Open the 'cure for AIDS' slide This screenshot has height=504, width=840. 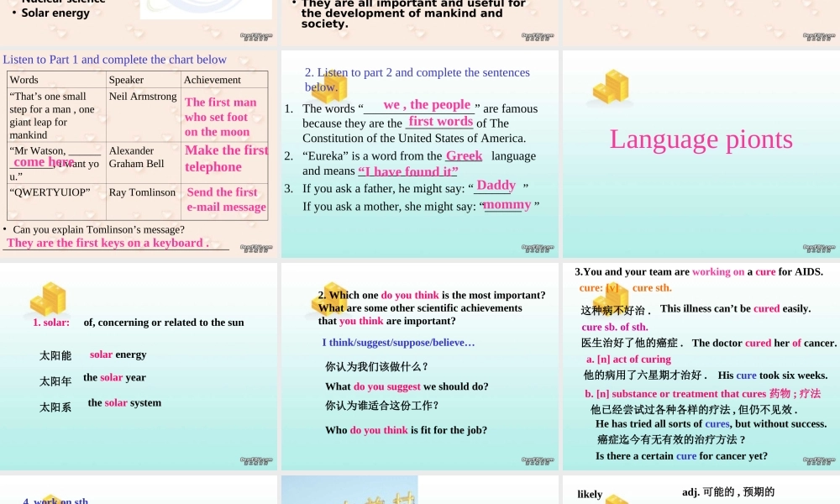[x=701, y=367]
